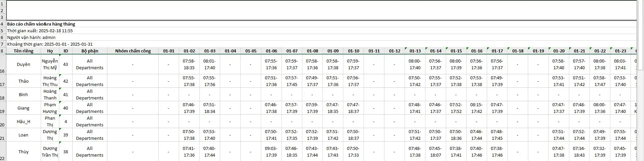Click Giang's 01-16 cell '08:15-17:42'
The height and width of the screenshot is (161, 644).
(476, 108)
